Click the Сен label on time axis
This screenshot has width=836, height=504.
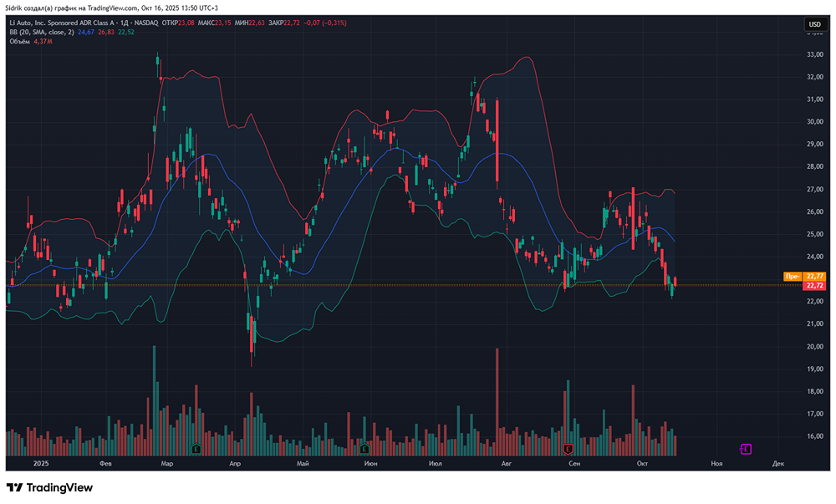(574, 464)
